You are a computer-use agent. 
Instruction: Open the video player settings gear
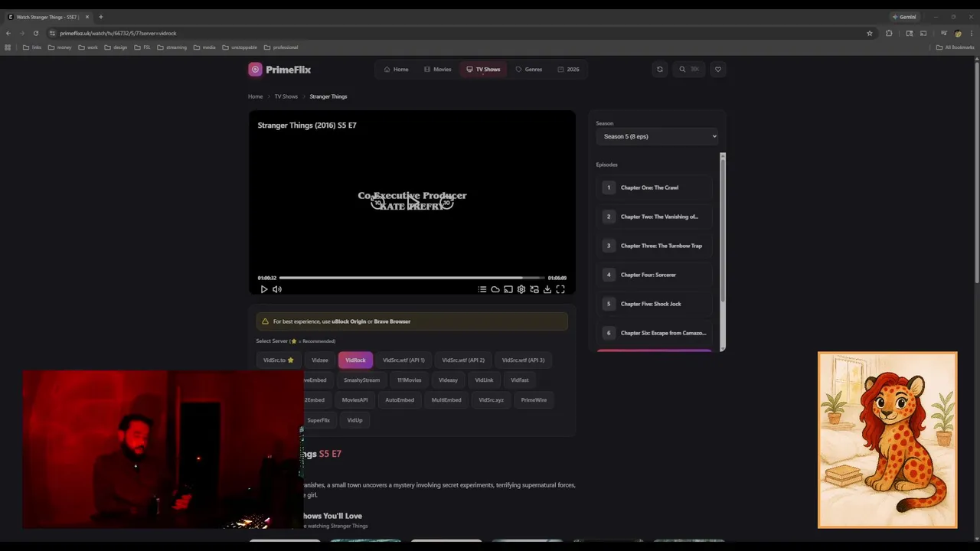click(521, 289)
